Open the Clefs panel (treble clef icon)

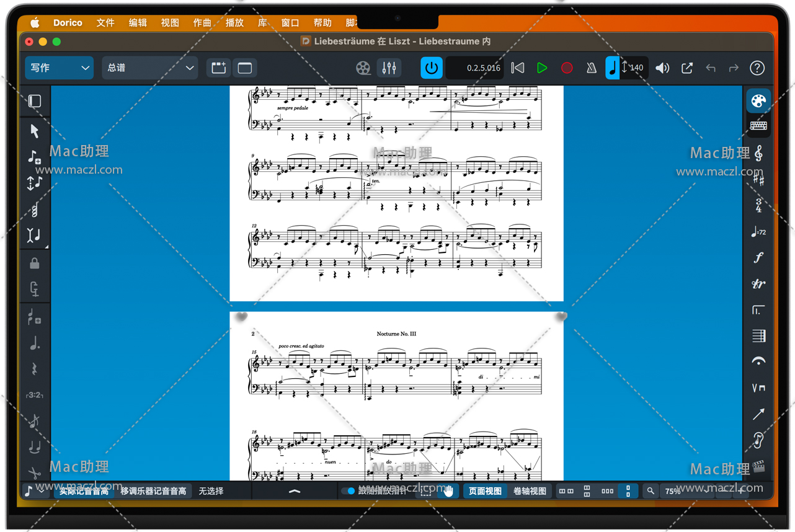(758, 153)
